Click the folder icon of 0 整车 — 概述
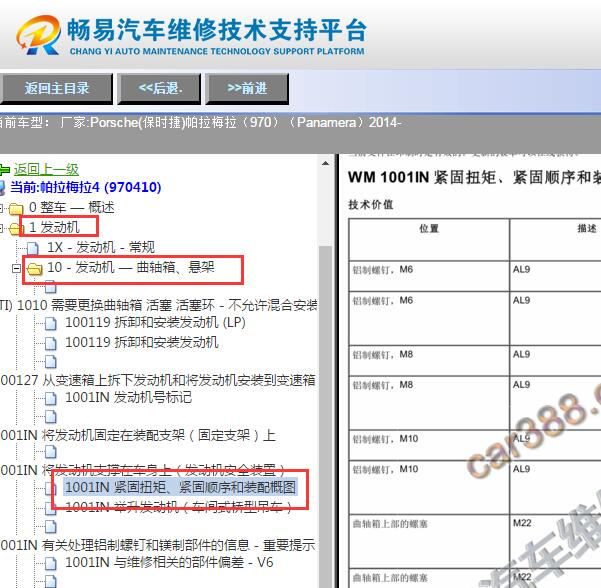This screenshot has height=588, width=601. coord(16,209)
